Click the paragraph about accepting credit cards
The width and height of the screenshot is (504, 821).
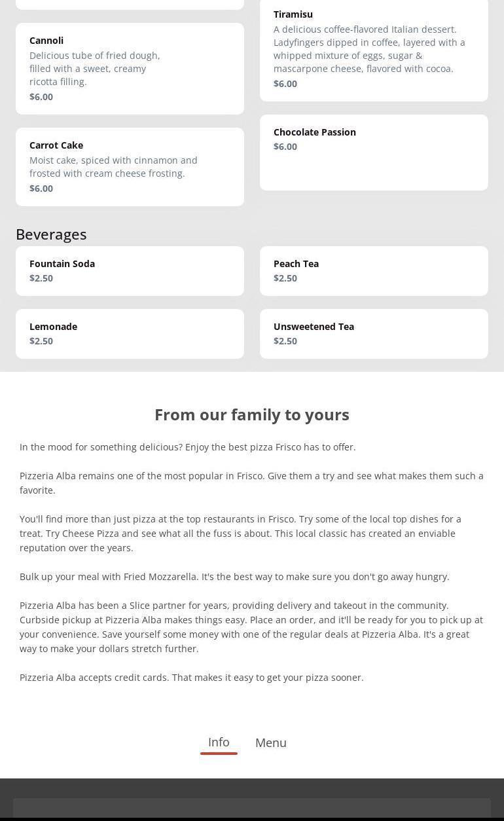[x=191, y=678]
